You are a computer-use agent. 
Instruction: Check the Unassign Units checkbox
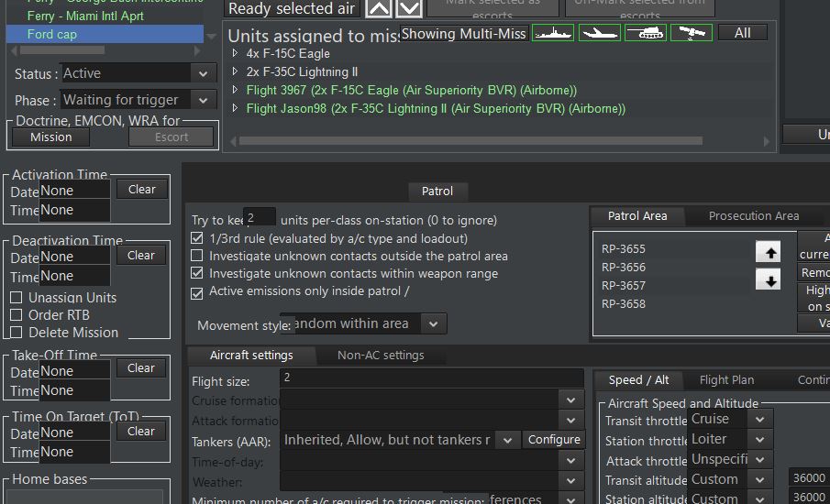pos(17,298)
